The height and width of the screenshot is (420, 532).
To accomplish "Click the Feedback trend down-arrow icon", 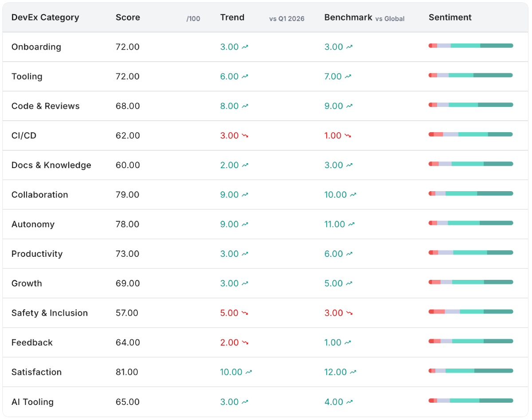I will point(245,342).
